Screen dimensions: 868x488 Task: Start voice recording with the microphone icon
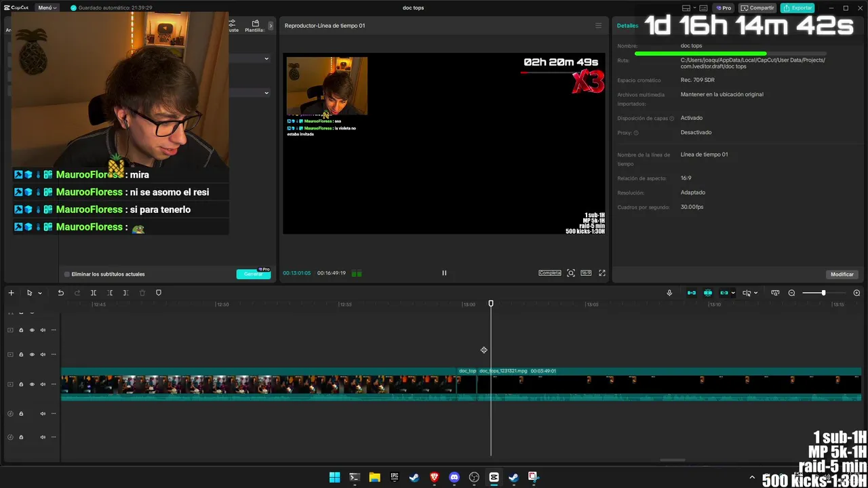[x=669, y=293]
